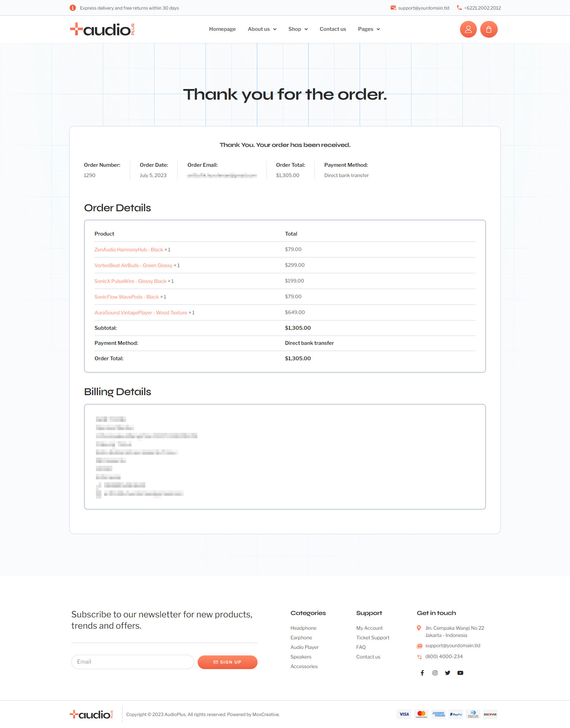Click the FAQ link under Support
The width and height of the screenshot is (570, 728).
click(361, 647)
